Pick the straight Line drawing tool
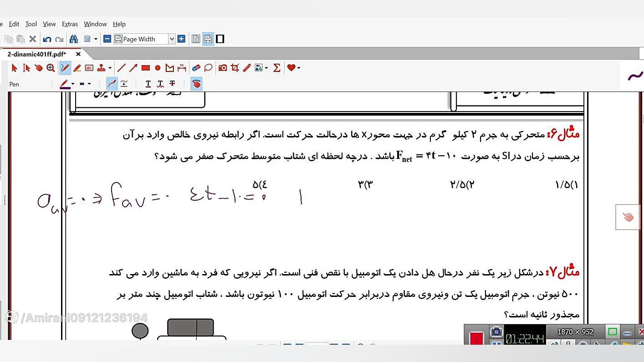 click(x=121, y=68)
